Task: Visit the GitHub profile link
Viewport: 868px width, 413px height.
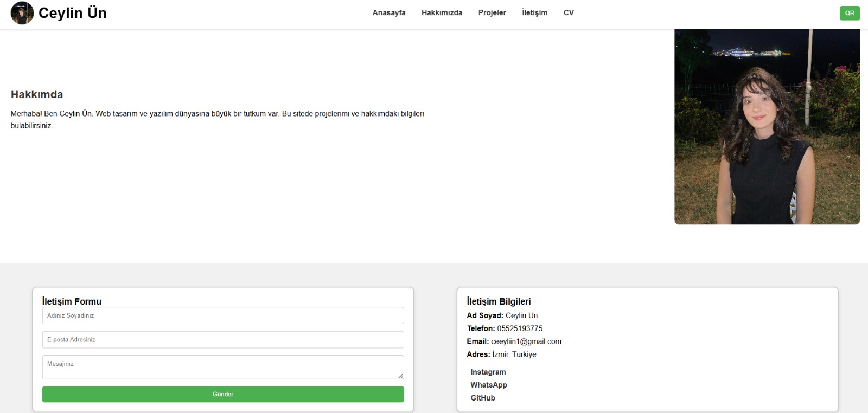Action: click(x=482, y=398)
